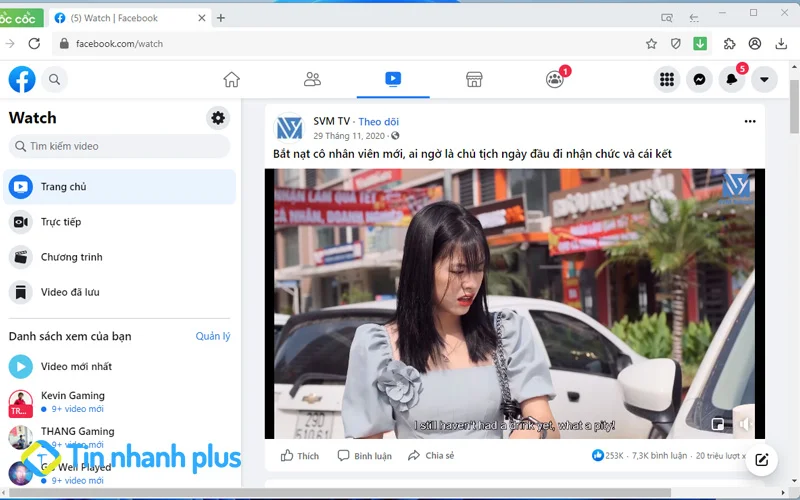Open Video mới nhất in the watchlist
The image size is (800, 500).
tap(119, 366)
